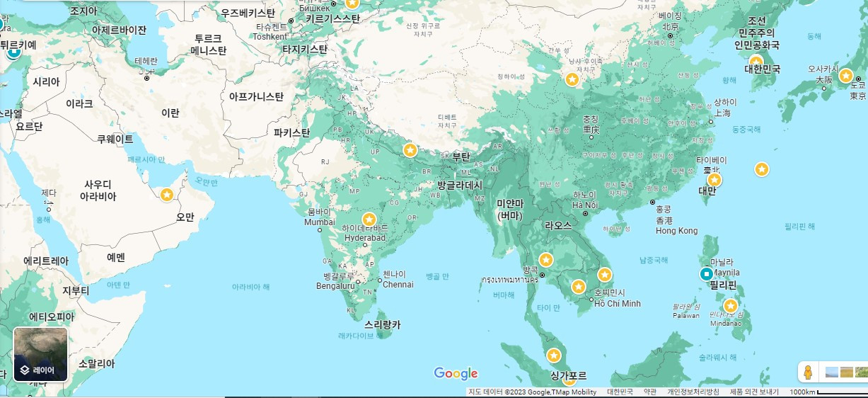Open the 약관 terms link
Screen dimensions: 868x398
click(x=650, y=392)
